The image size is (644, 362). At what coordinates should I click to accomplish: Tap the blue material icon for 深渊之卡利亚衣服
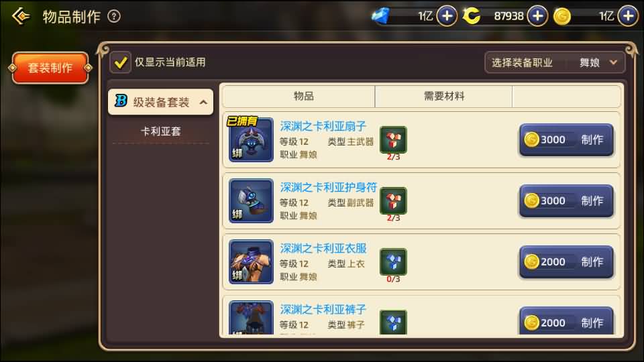[393, 261]
